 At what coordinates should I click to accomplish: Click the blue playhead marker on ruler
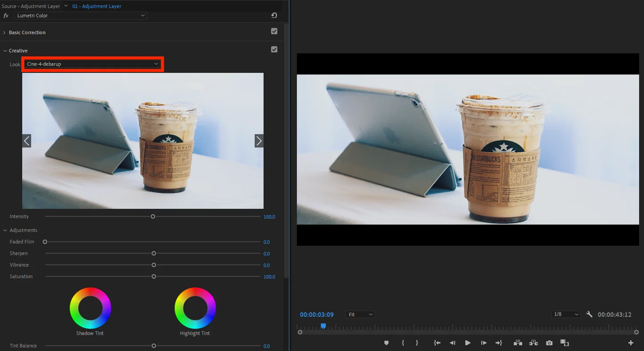(323, 326)
